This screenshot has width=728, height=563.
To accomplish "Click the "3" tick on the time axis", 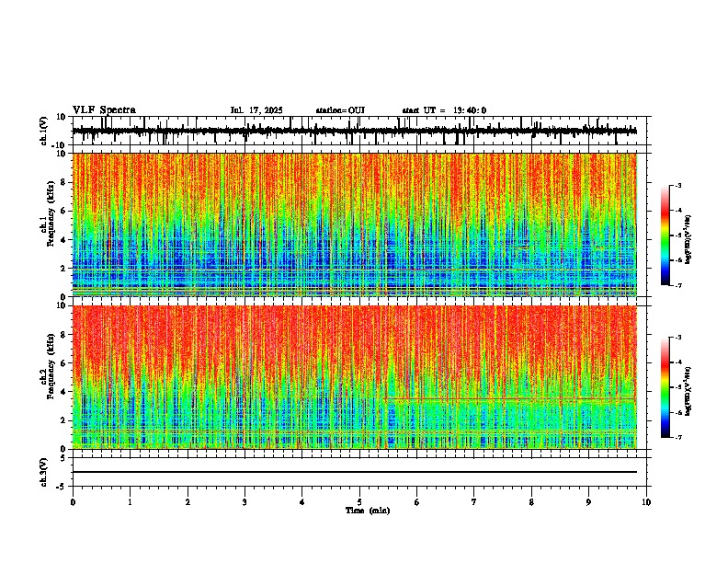I will (x=245, y=502).
